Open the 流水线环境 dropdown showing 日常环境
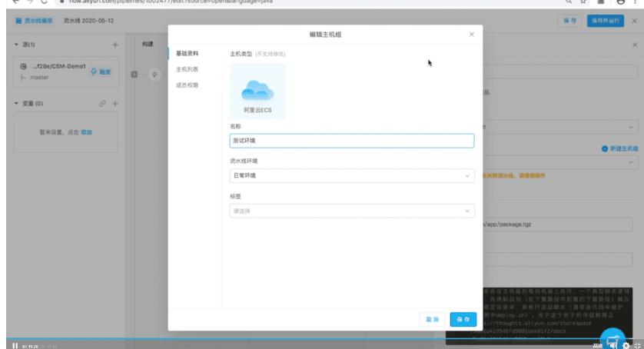644x349 pixels. point(352,176)
